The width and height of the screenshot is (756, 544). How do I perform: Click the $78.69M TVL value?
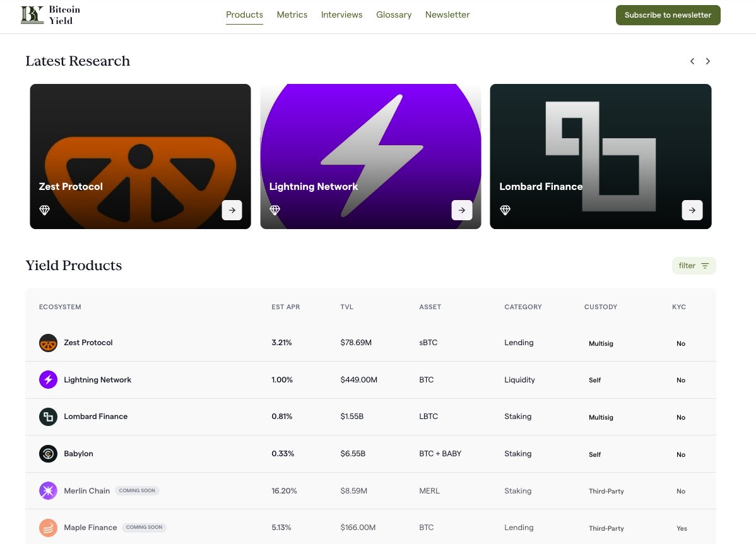356,343
